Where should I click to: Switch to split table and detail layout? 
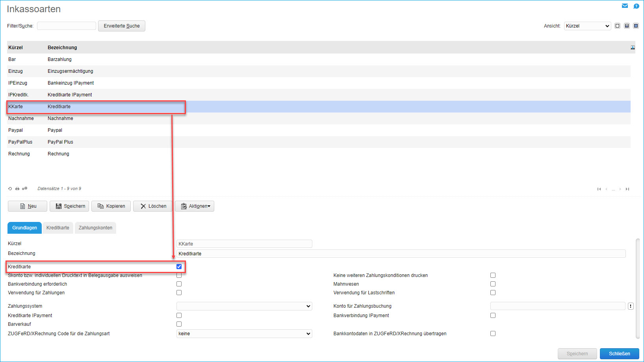(627, 26)
